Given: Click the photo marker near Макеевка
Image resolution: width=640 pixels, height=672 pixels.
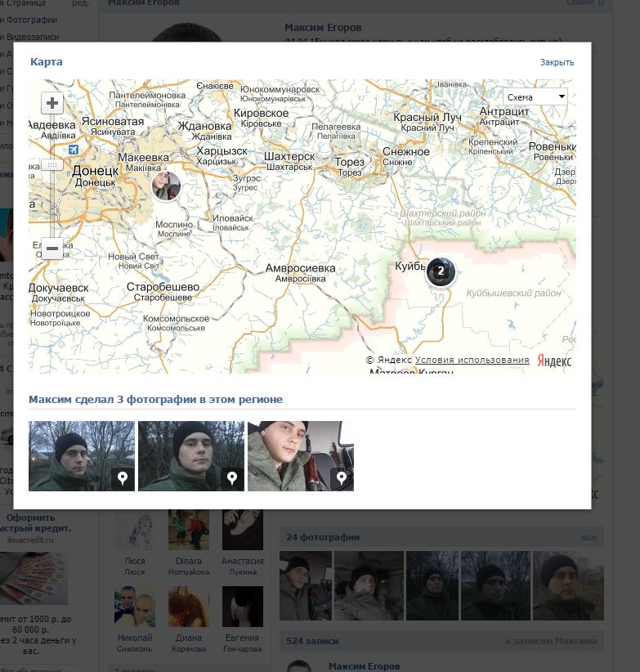Looking at the screenshot, I should click(x=166, y=186).
